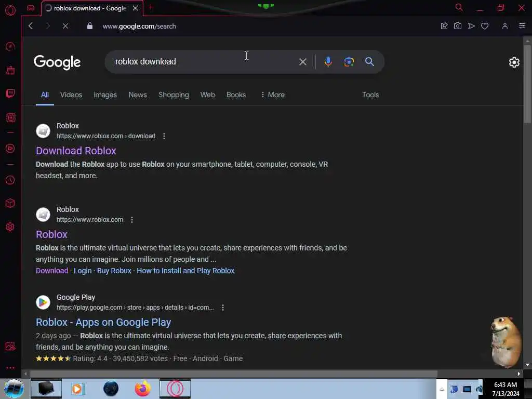The image size is (532, 399).
Task: Switch to News results tab
Action: [137, 95]
